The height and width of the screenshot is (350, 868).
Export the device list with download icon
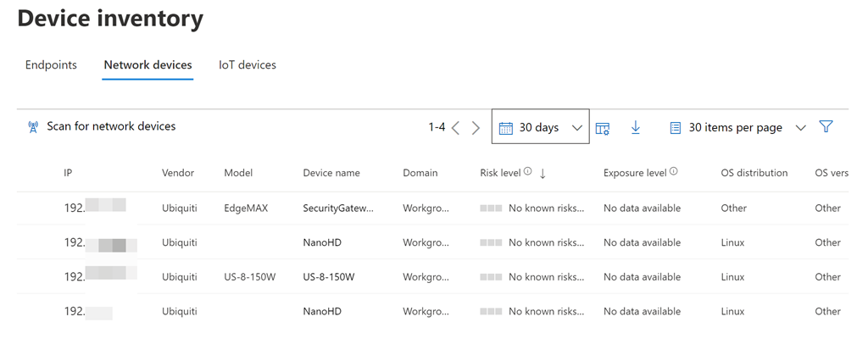point(636,127)
